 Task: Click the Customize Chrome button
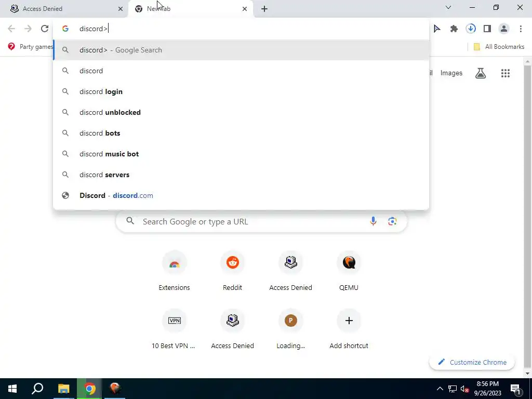472,362
